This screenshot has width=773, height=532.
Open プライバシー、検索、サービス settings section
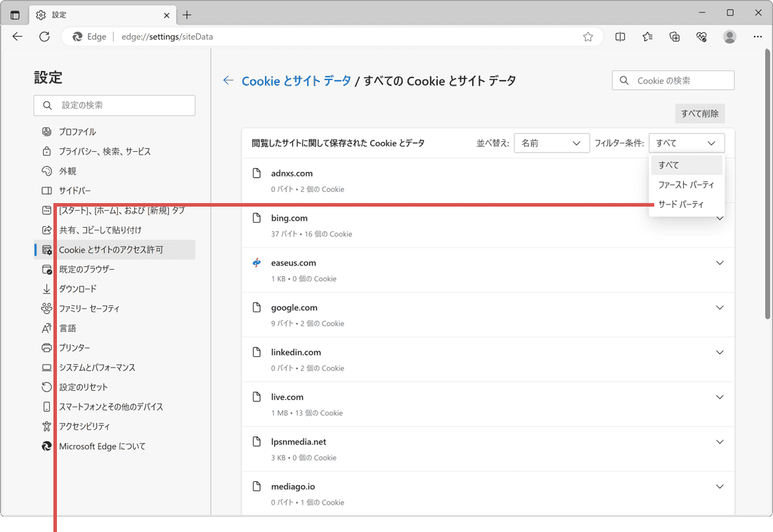coord(105,151)
